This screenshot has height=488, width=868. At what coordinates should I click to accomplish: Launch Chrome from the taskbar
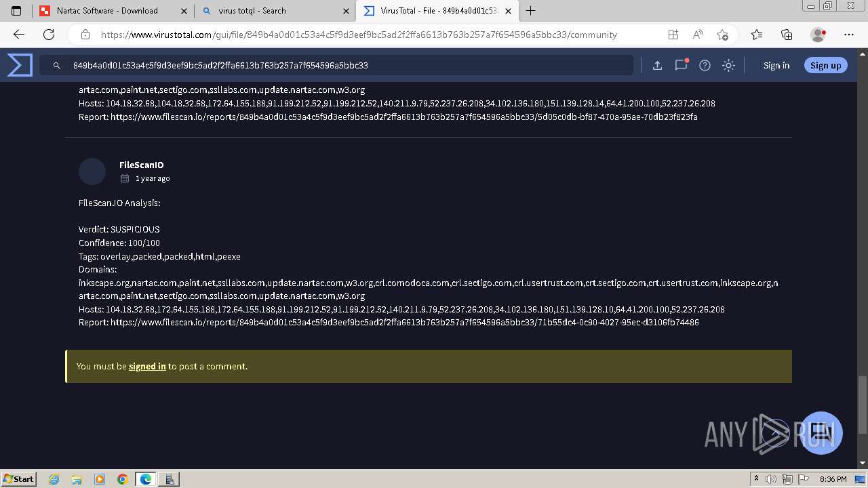[122, 479]
